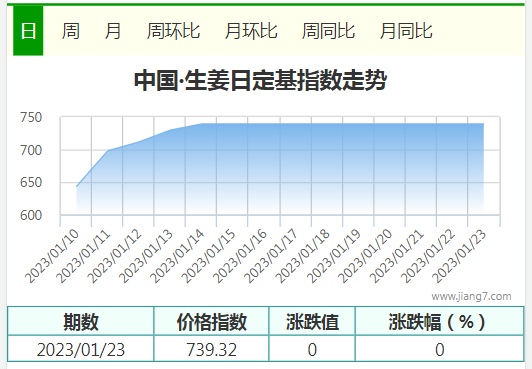The image size is (532, 369).
Task: Click the 期数 column header
Action: pos(81,322)
